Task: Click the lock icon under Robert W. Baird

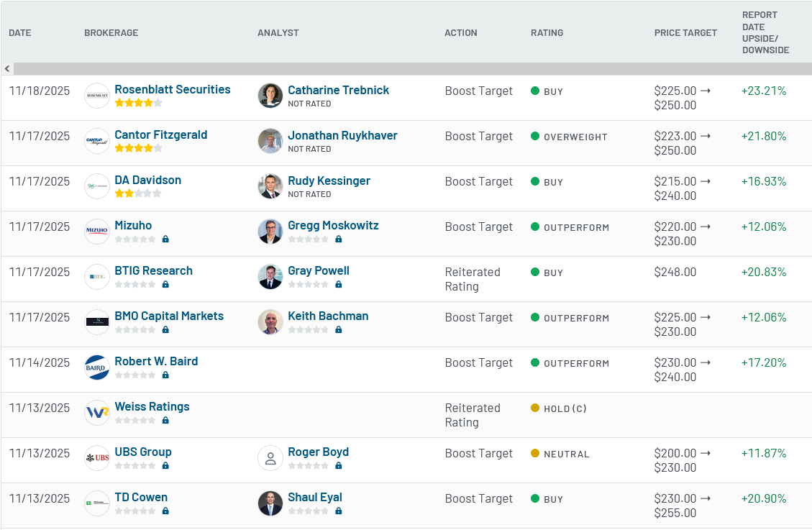Action: coord(165,375)
